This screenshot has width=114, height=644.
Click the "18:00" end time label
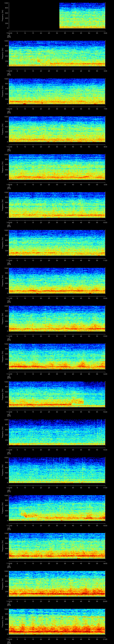(105, 525)
